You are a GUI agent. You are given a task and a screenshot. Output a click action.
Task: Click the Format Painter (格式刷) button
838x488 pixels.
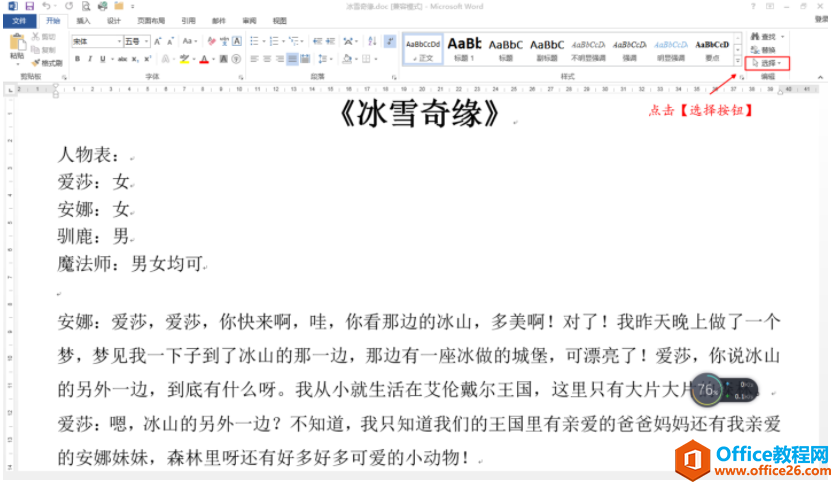[x=46, y=63]
